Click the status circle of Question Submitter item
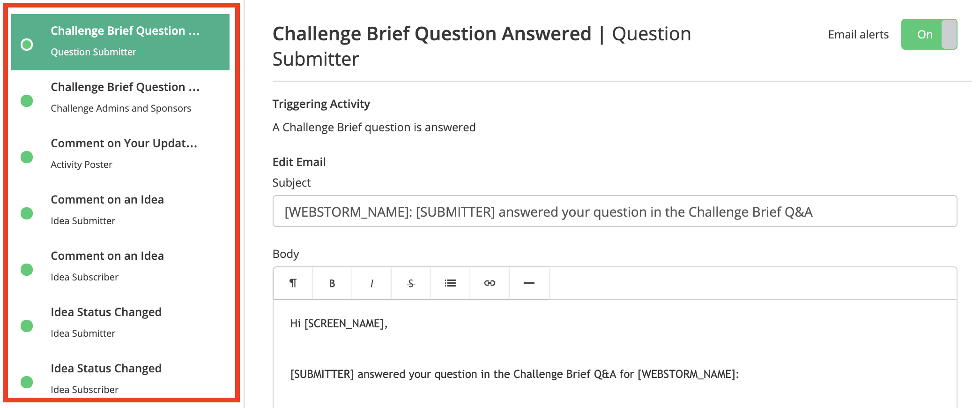 27,45
